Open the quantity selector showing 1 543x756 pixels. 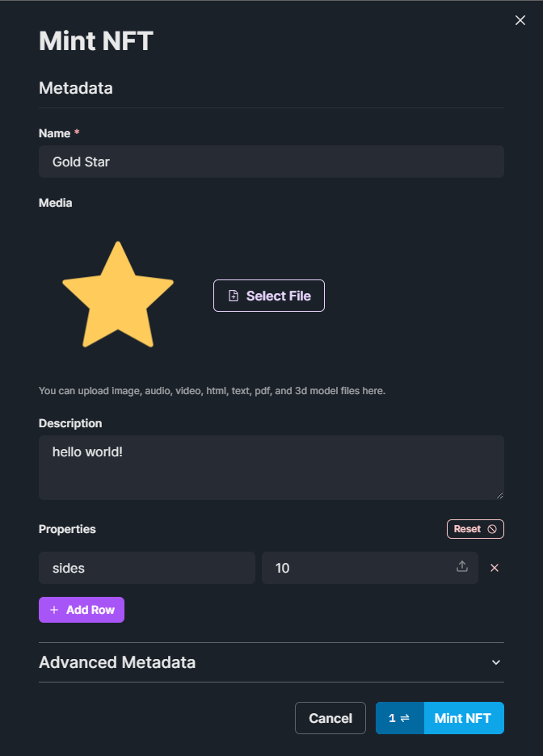tap(399, 718)
